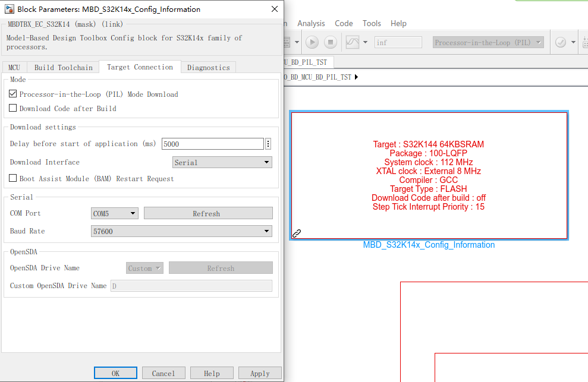The image size is (588, 382).
Task: Select the MBD_S32K14x_Config_Information block
Action: (x=429, y=175)
